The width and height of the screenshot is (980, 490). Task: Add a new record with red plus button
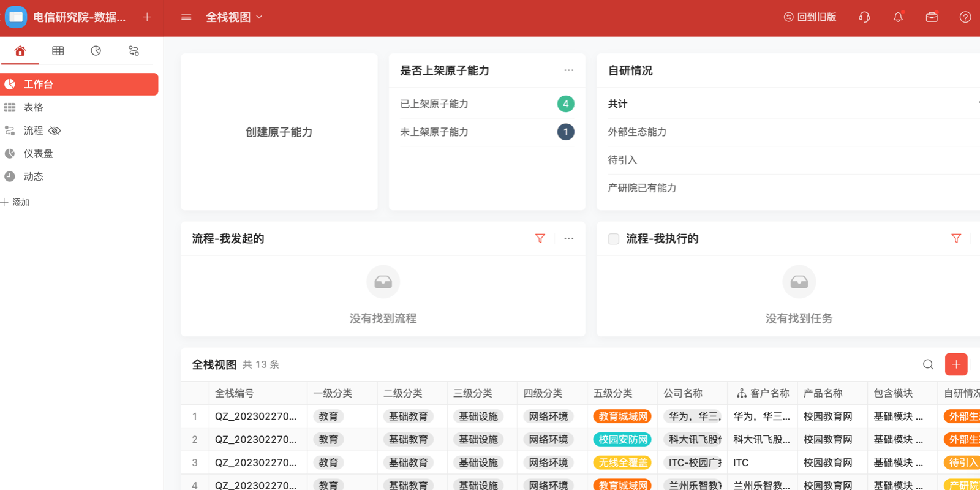956,364
